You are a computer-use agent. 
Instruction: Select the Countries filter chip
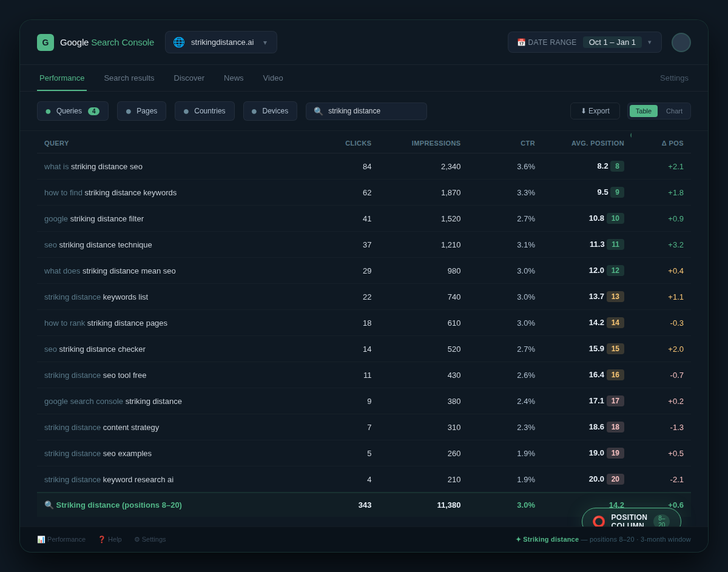(204, 111)
